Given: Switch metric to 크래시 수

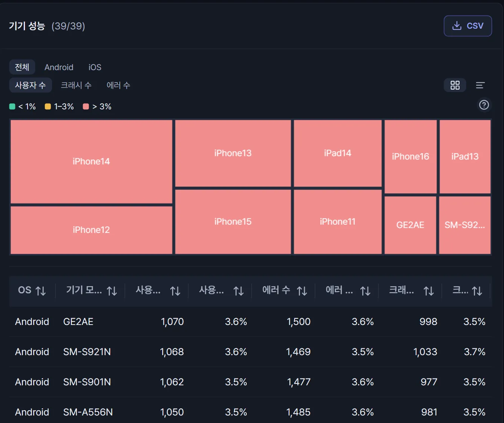Looking at the screenshot, I should pos(76,85).
